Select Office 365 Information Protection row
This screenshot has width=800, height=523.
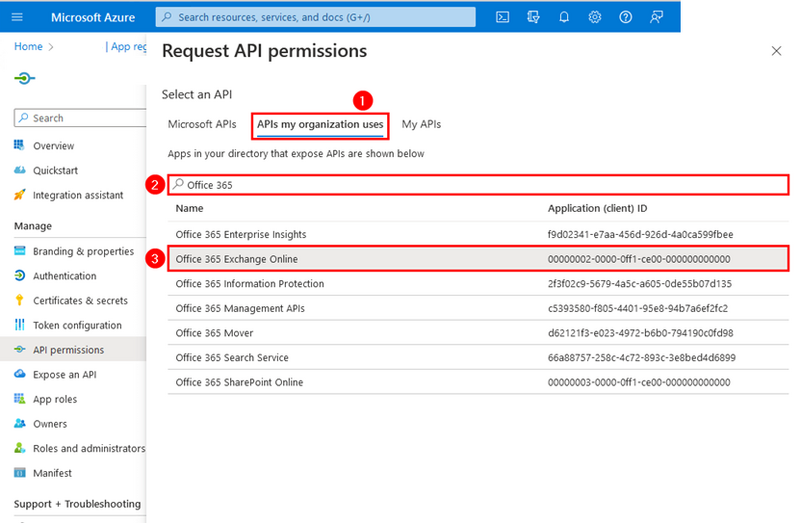pyautogui.click(x=478, y=283)
